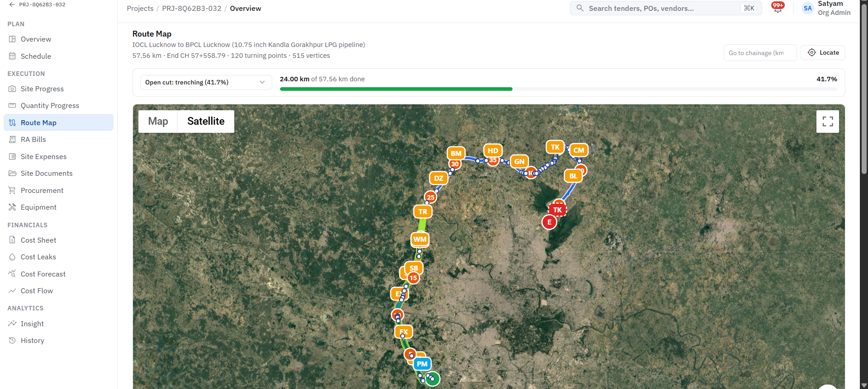Screen dimensions: 868x389
Task: Click the History clock icon
Action: click(12, 341)
